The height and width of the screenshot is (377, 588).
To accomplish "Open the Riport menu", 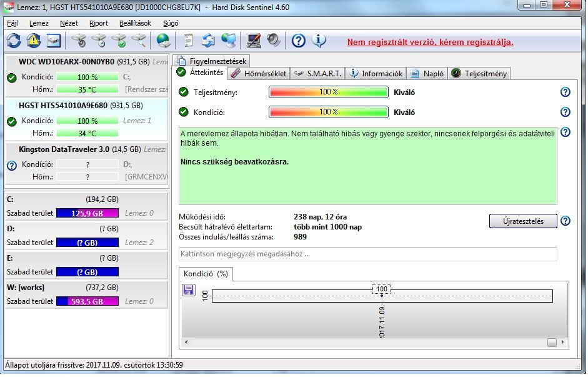I will (x=99, y=23).
